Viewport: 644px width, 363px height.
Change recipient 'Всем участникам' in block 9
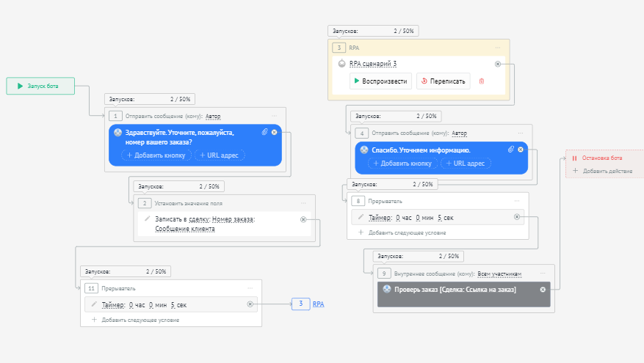(x=499, y=274)
